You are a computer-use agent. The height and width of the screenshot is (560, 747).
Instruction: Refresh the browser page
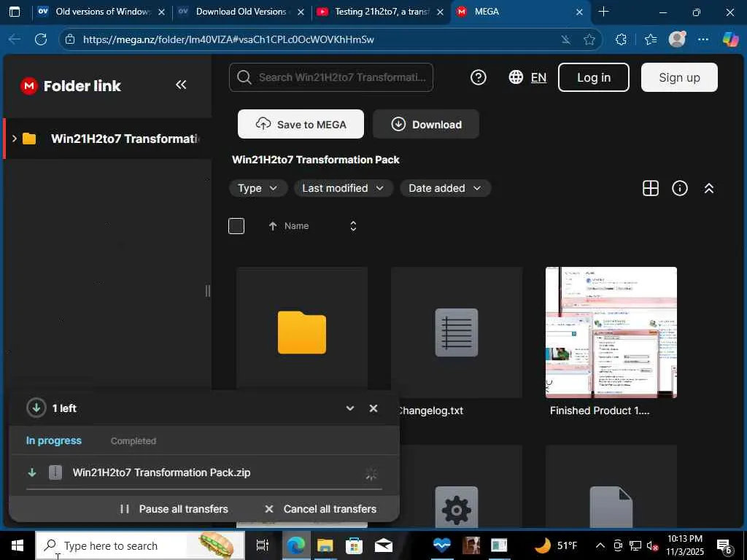[41, 39]
